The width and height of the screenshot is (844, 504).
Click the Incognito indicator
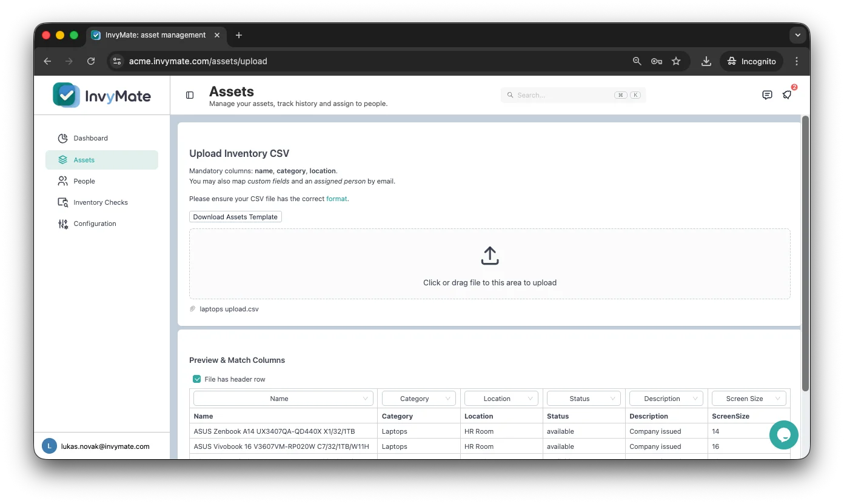tap(751, 61)
